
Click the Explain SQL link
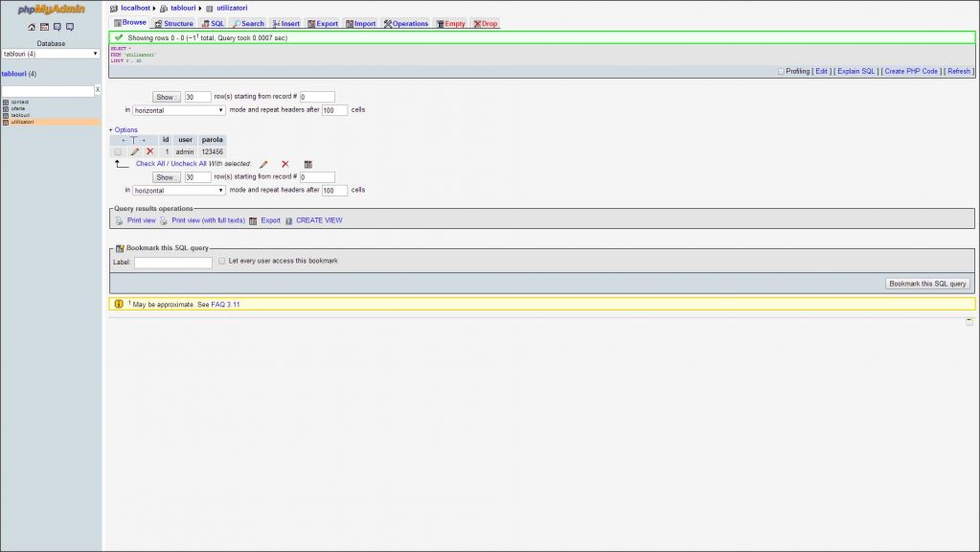[855, 71]
